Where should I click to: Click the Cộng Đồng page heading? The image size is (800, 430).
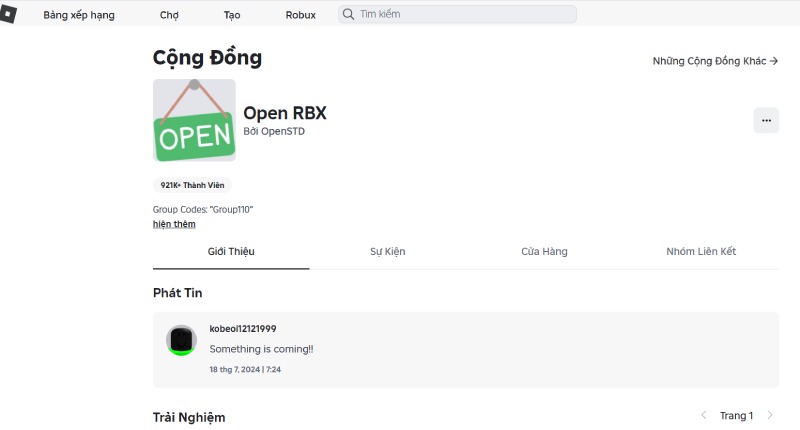(207, 58)
